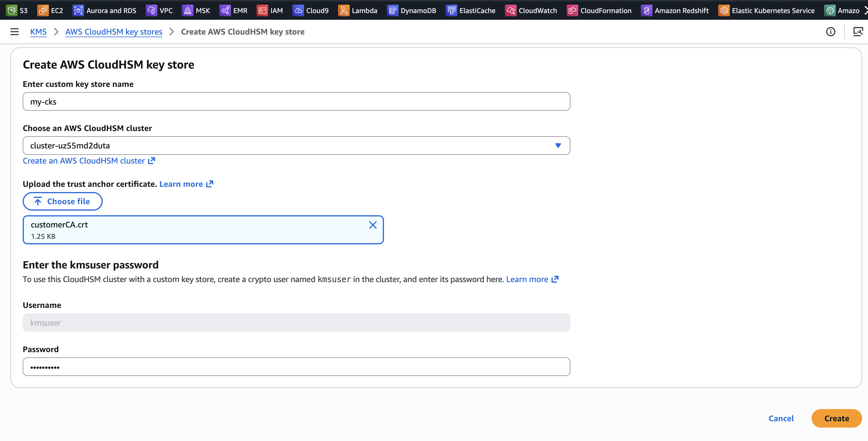Open the DynamoDB shortcut icon
The image size is (868, 441).
pyautogui.click(x=392, y=10)
